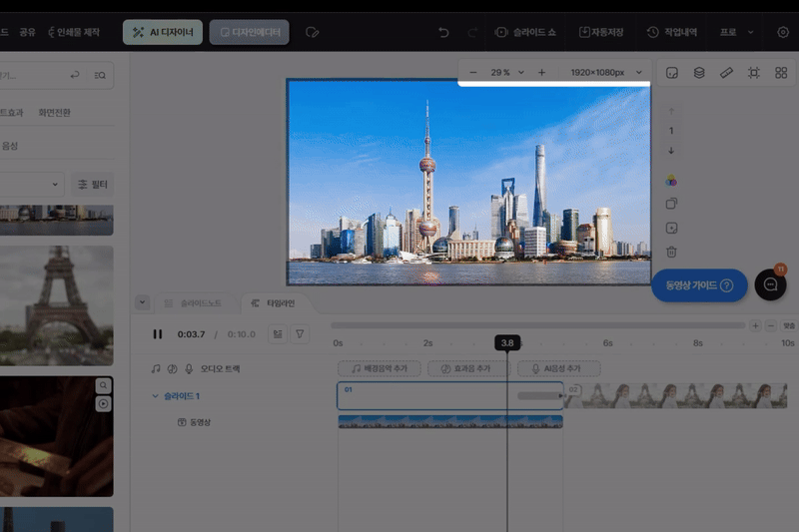Click the AI 디자이너 button
Image resolution: width=799 pixels, height=532 pixels.
pyautogui.click(x=164, y=32)
